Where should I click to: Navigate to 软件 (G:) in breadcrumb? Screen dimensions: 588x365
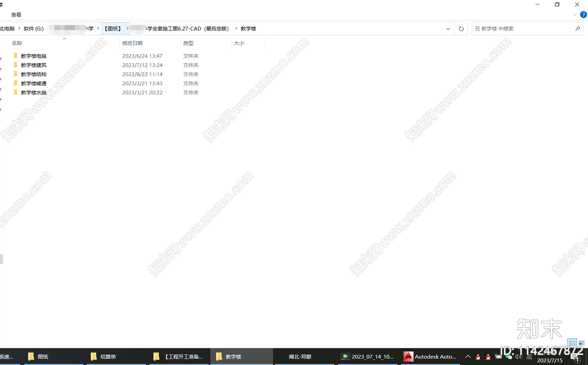coord(33,29)
